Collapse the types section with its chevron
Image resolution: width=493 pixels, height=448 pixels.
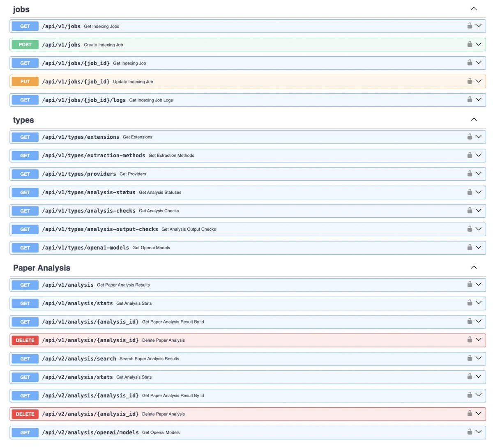pyautogui.click(x=474, y=119)
